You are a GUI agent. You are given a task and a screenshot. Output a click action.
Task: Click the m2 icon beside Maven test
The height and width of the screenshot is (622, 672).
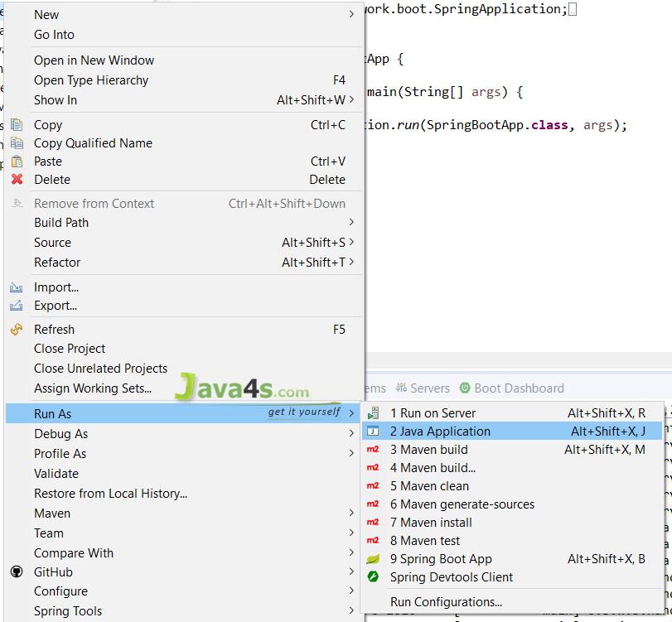coord(373,541)
